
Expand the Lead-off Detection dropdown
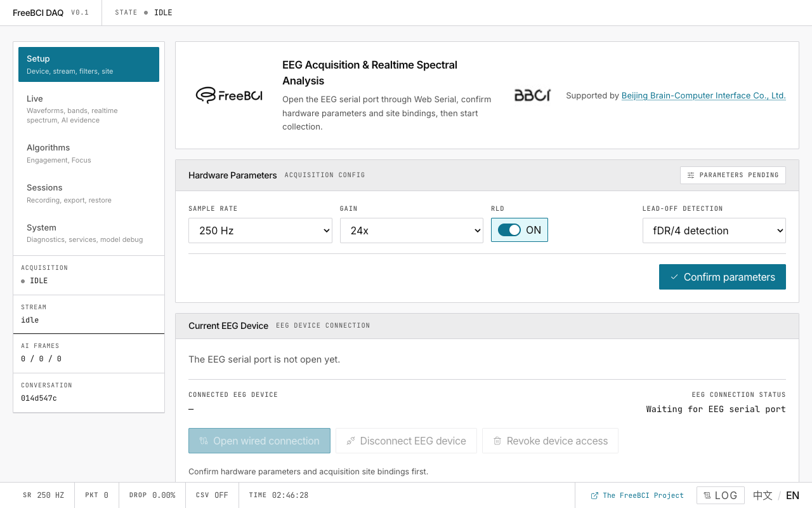714,231
